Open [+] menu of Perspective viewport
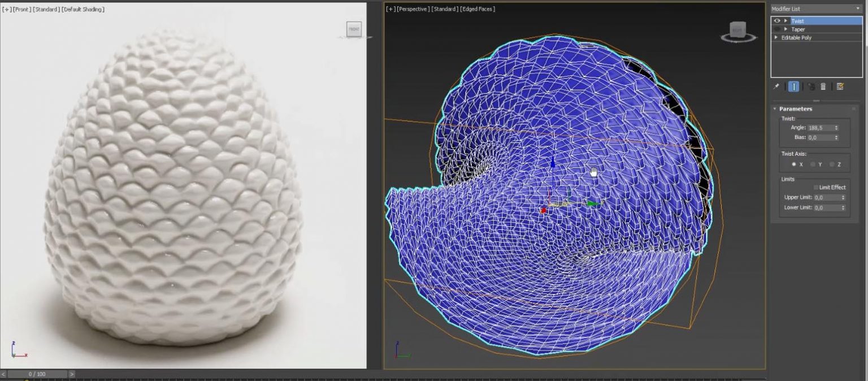 tap(390, 9)
